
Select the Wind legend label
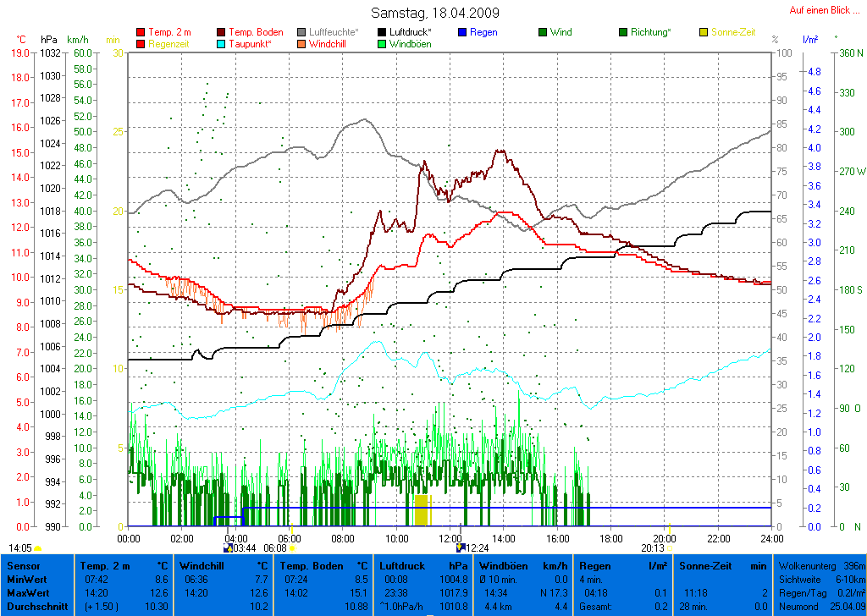click(x=561, y=32)
